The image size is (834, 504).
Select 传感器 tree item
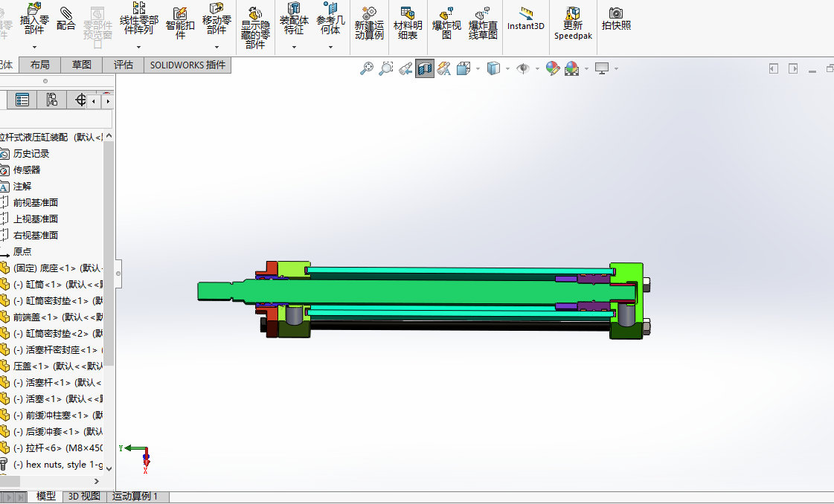click(x=27, y=170)
